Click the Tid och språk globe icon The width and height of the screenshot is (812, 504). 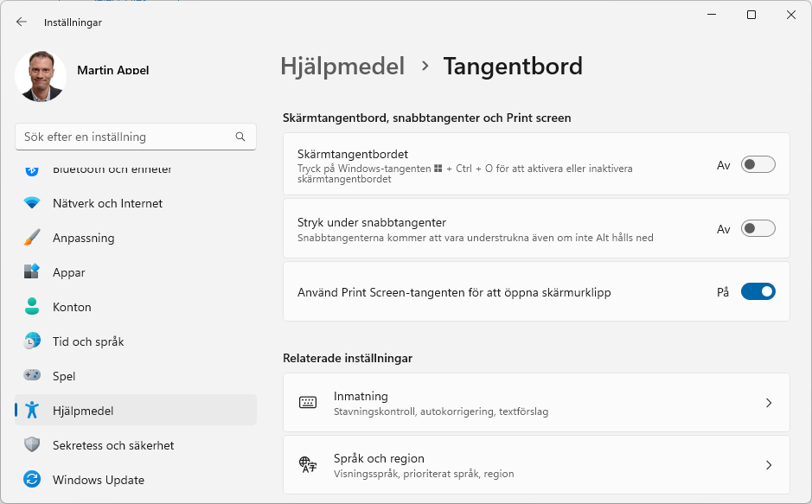pos(32,341)
